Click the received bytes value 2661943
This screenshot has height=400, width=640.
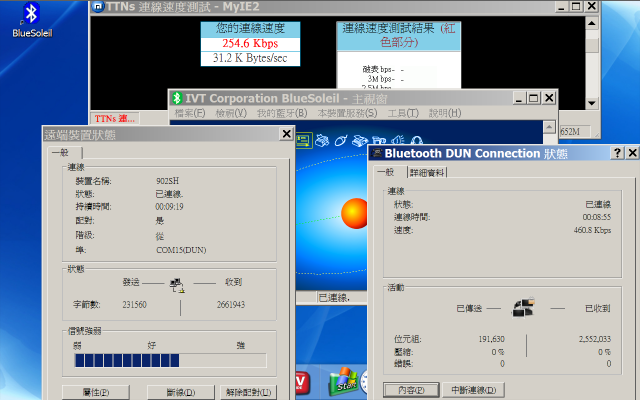point(231,304)
